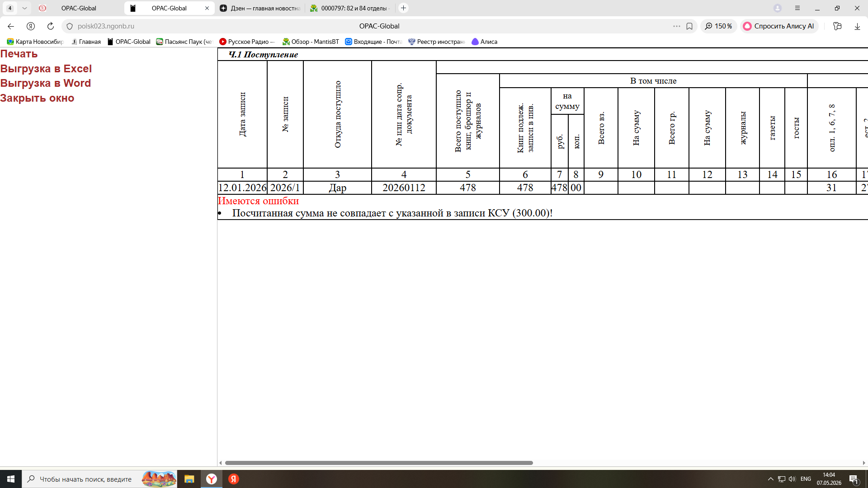868x488 pixels.
Task: Open the three-dot page options in address bar
Action: [x=677, y=26]
